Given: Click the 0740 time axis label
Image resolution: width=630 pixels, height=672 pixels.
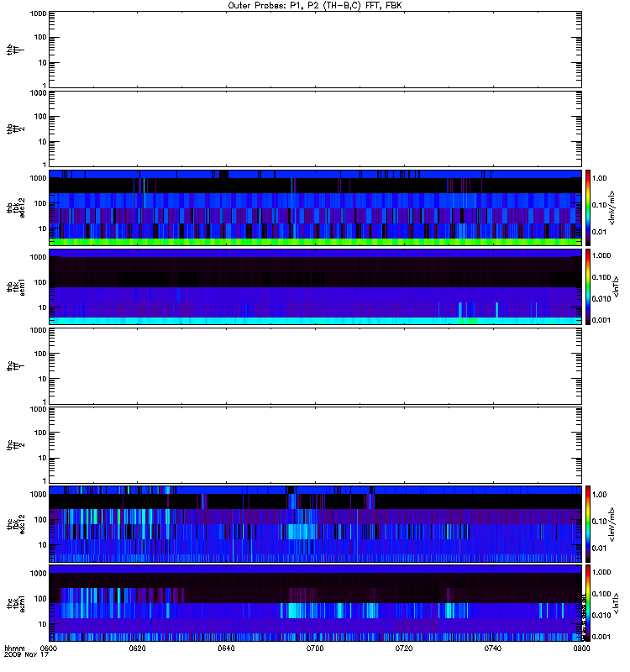Looking at the screenshot, I should (x=493, y=648).
